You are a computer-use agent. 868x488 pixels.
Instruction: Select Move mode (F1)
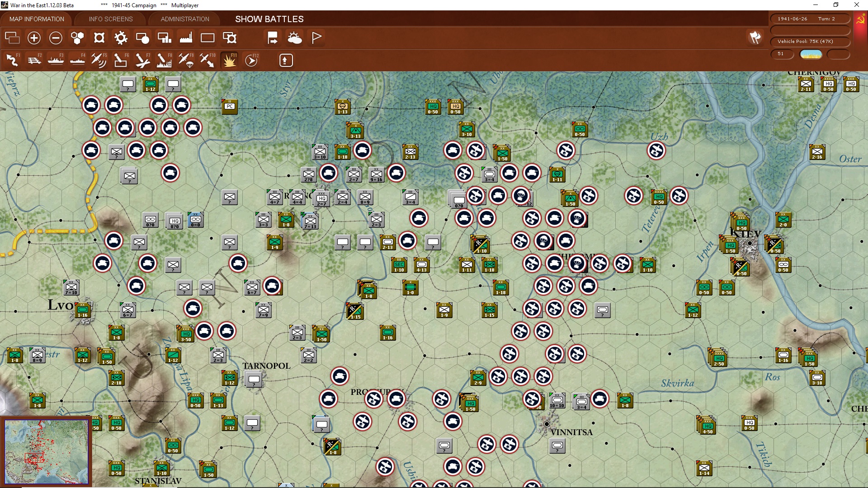click(12, 60)
